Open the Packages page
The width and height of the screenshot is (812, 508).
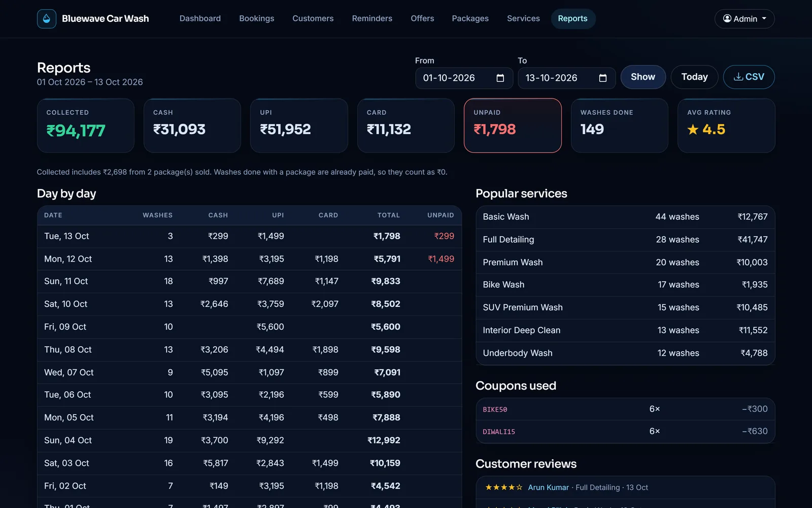point(470,19)
